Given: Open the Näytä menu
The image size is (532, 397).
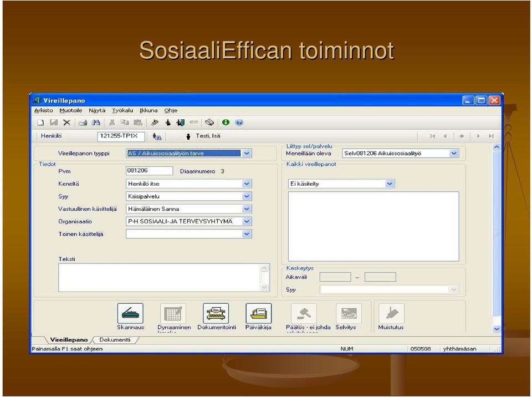Looking at the screenshot, I should tap(97, 110).
